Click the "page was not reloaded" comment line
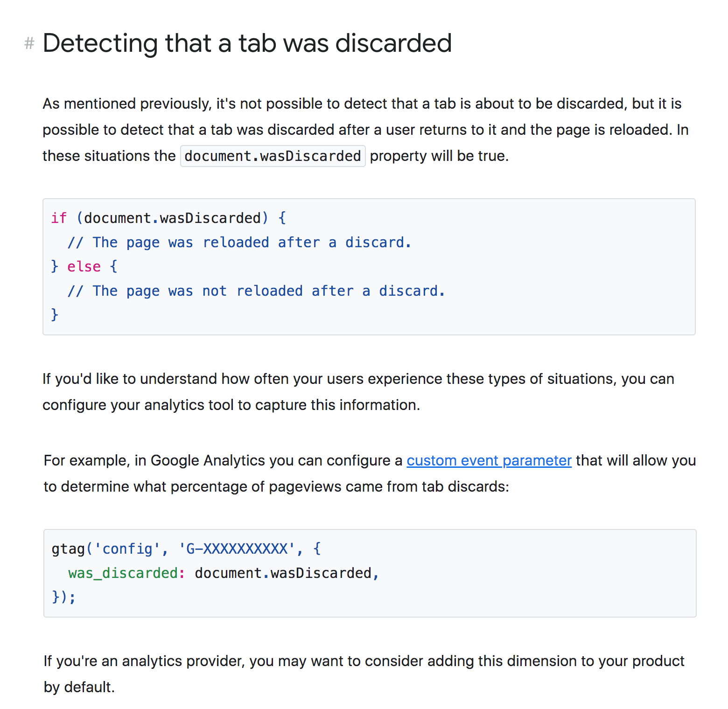The width and height of the screenshot is (728, 709). point(256,291)
